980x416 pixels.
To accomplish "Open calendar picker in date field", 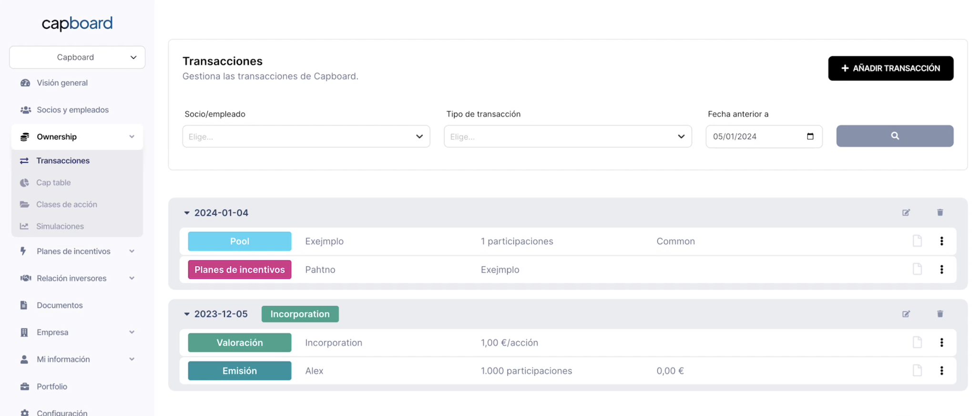I will (810, 136).
